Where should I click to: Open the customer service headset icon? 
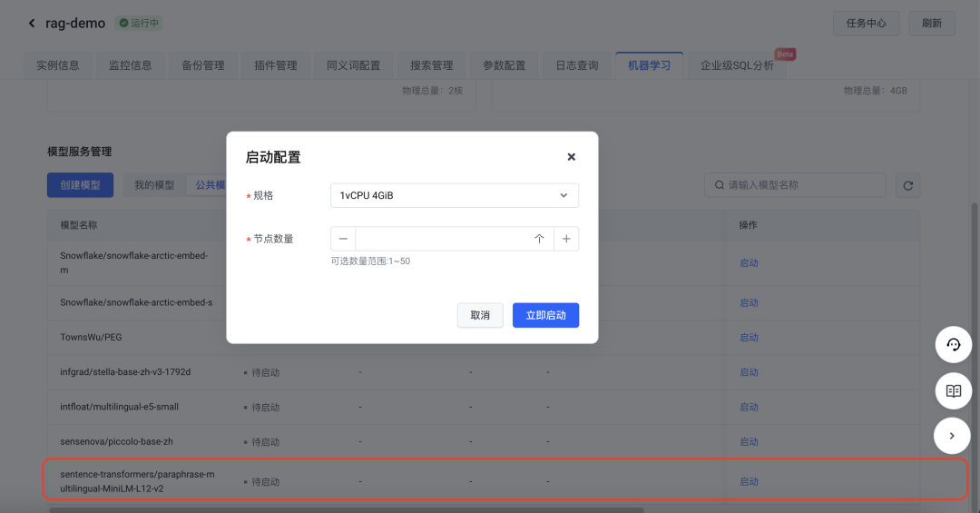[x=953, y=344]
